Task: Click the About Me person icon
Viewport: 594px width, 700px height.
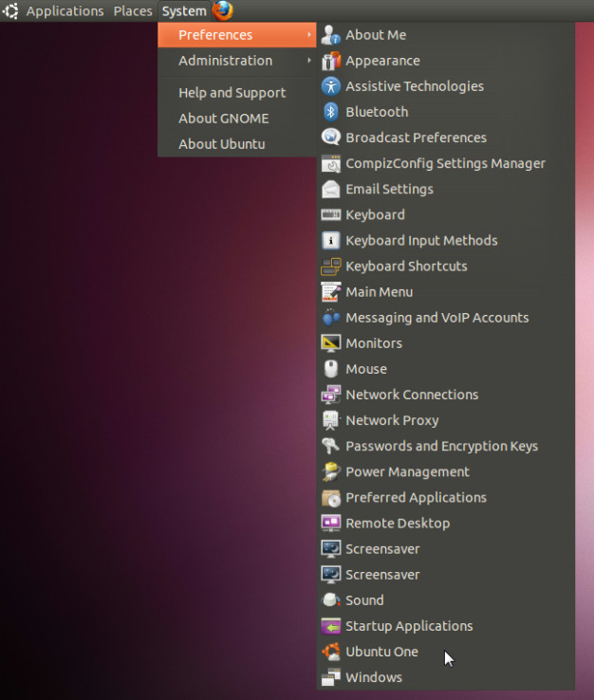Action: click(x=331, y=35)
